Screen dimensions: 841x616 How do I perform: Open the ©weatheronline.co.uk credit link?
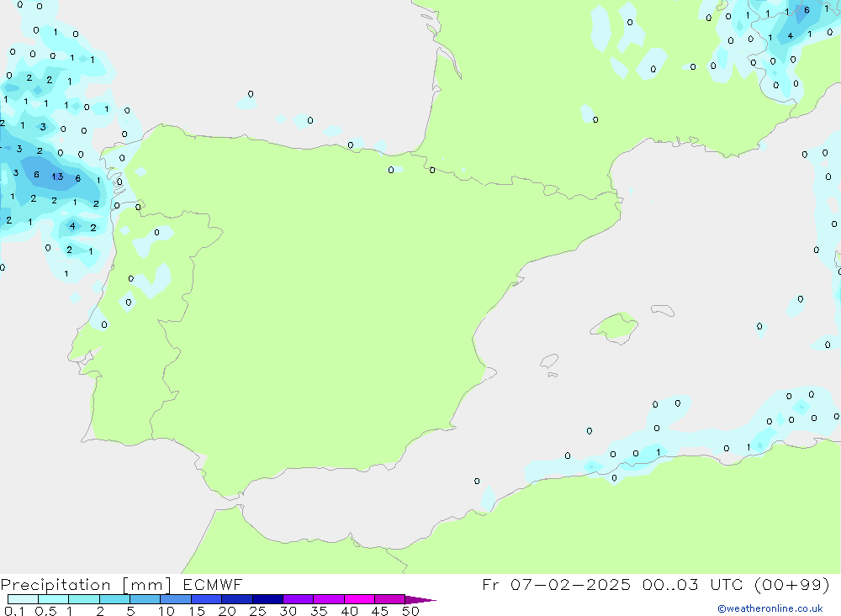point(770,608)
